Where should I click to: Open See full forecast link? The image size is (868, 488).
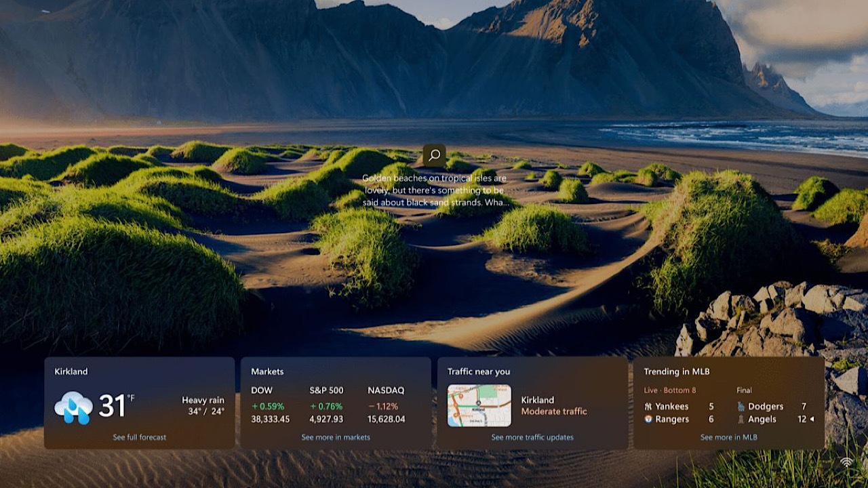pos(140,437)
